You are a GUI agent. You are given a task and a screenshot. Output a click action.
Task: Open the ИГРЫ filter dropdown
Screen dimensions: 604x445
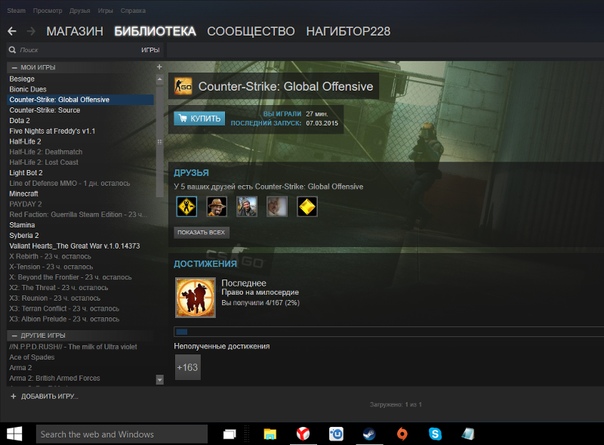pyautogui.click(x=150, y=50)
